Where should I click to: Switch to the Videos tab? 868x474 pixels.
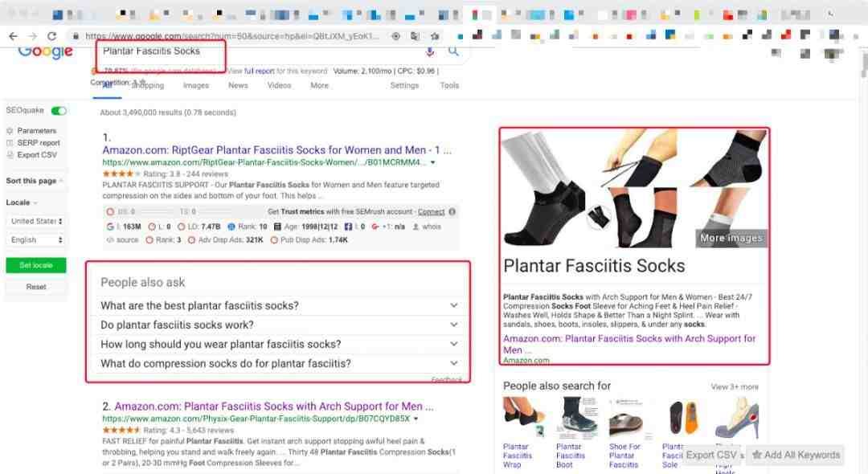pyautogui.click(x=279, y=86)
